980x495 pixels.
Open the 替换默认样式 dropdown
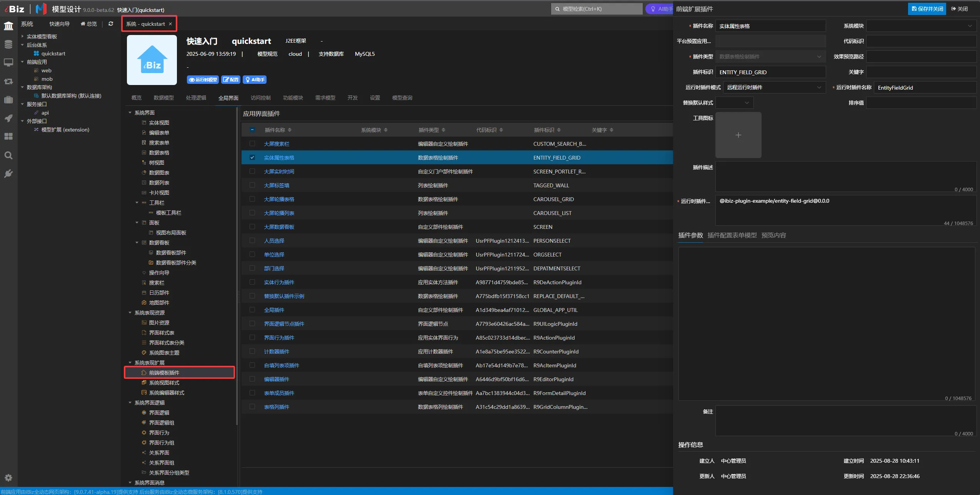tap(734, 103)
